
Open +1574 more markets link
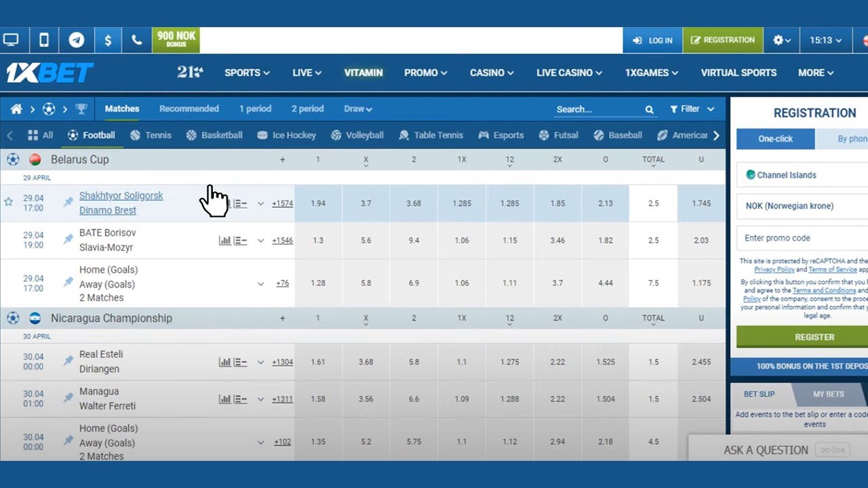(x=282, y=203)
